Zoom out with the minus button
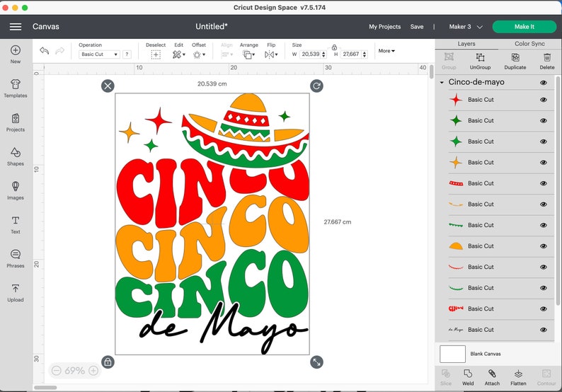Viewport: 562px width, 392px height. tap(57, 371)
